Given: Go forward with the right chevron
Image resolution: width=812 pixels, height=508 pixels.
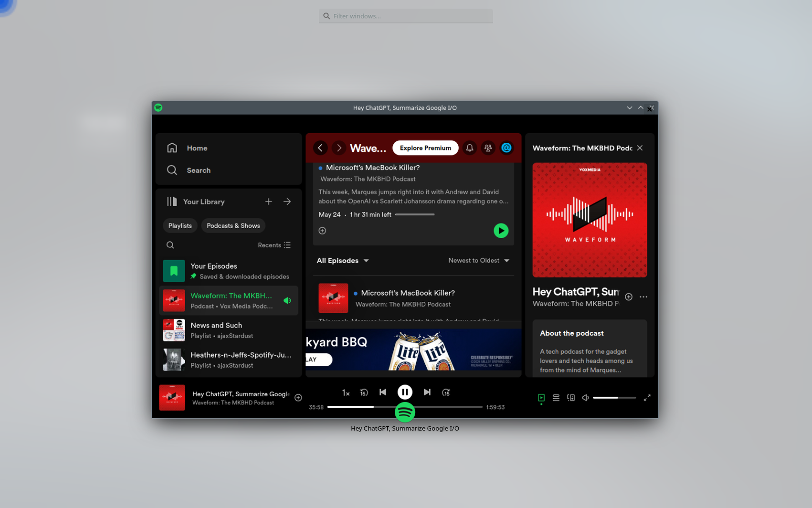Looking at the screenshot, I should coord(339,148).
